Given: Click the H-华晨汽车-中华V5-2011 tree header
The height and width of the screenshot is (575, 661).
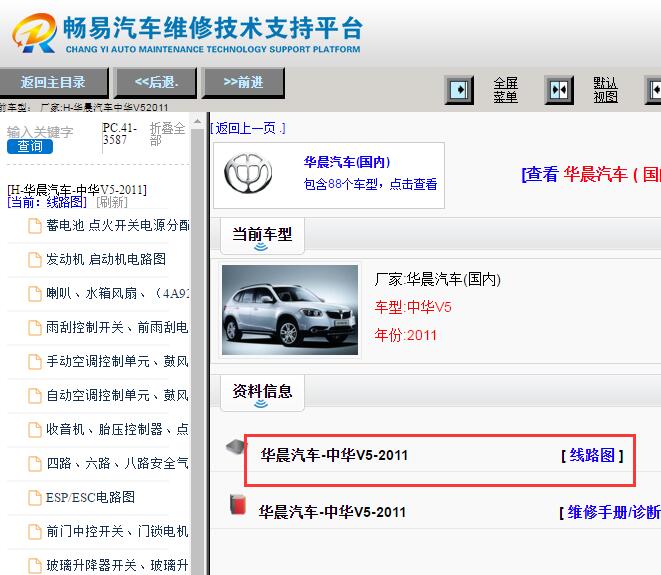Looking at the screenshot, I should tap(77, 190).
